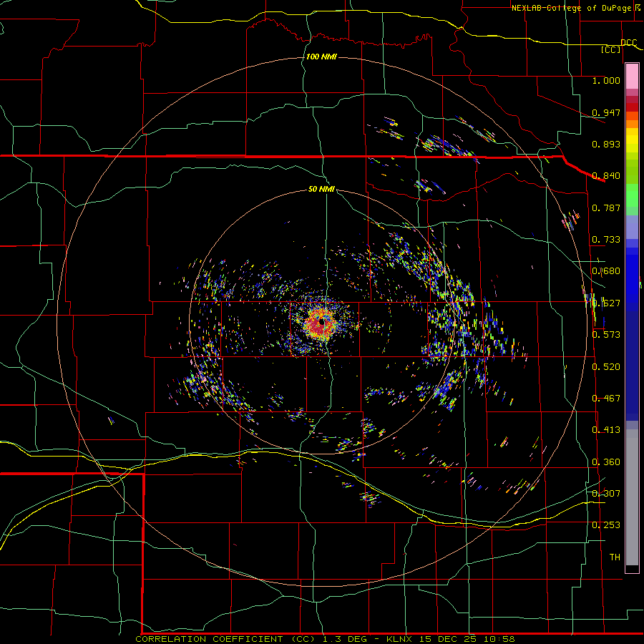Click the 0.413 scale value
Screen dimensions: 644x644
point(606,429)
